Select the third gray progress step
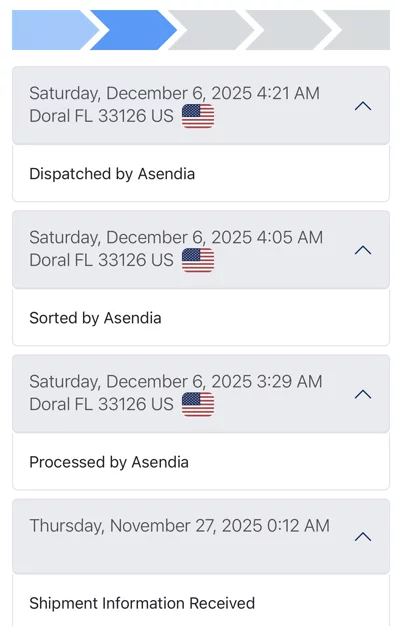Screen dimensions: 402x626 212,30
